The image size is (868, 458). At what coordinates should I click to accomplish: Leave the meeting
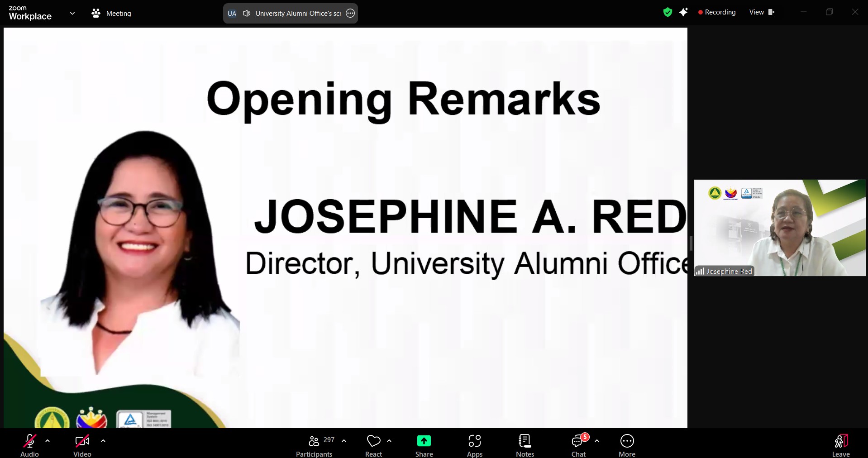coord(840,446)
